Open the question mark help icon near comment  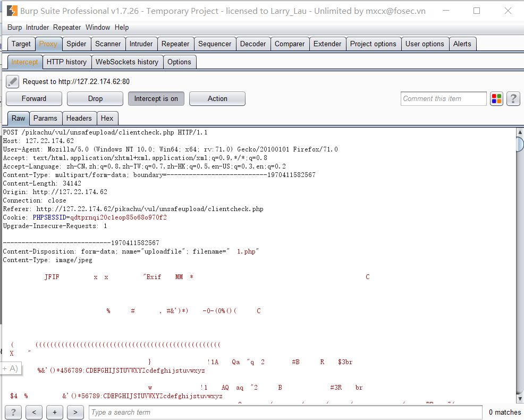(513, 99)
